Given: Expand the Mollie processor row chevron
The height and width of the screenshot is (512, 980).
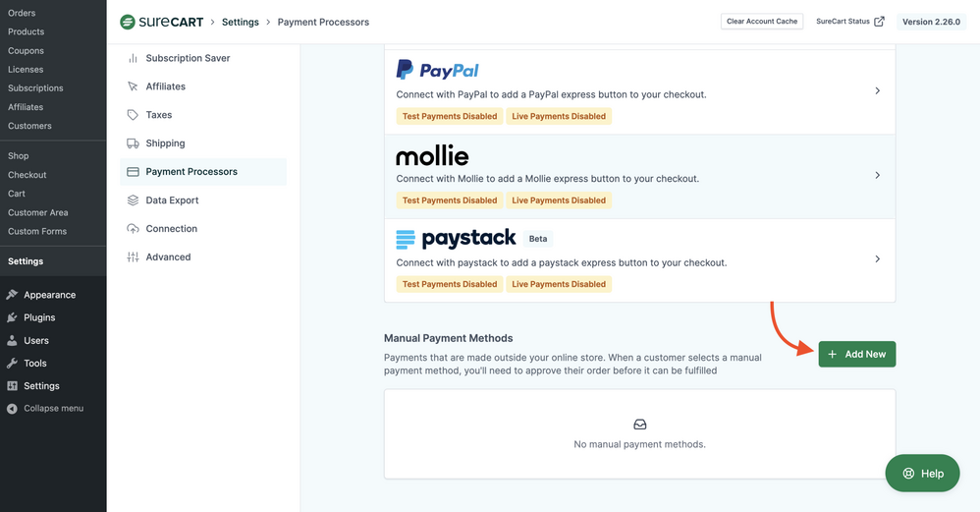Looking at the screenshot, I should pos(877,175).
